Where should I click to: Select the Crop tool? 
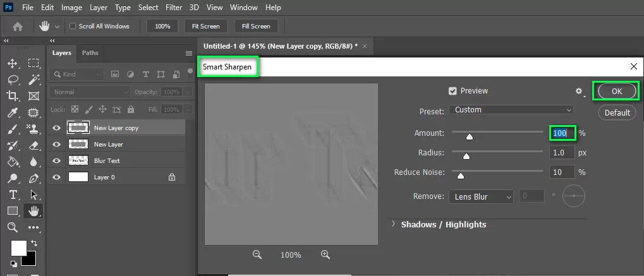[12, 96]
